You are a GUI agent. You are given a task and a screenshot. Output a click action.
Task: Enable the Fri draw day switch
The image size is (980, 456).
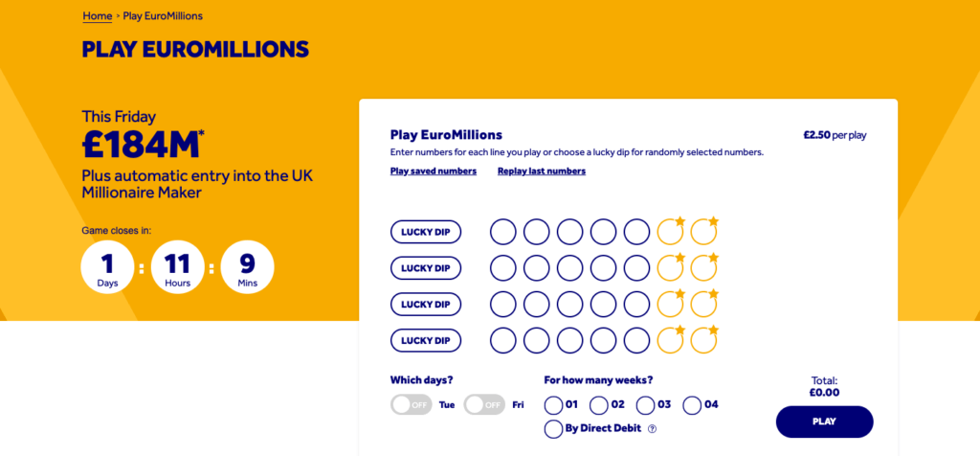pyautogui.click(x=484, y=404)
